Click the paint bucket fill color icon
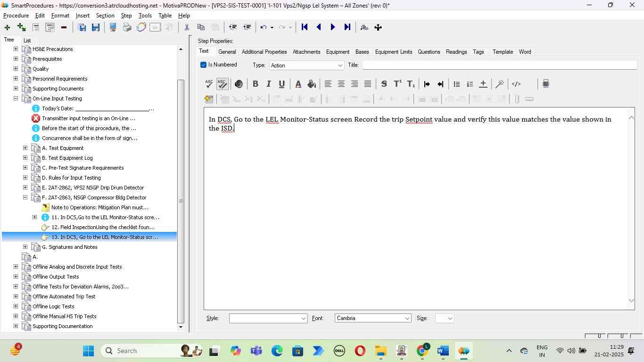Viewport: 644px width, 362px height. [311, 84]
